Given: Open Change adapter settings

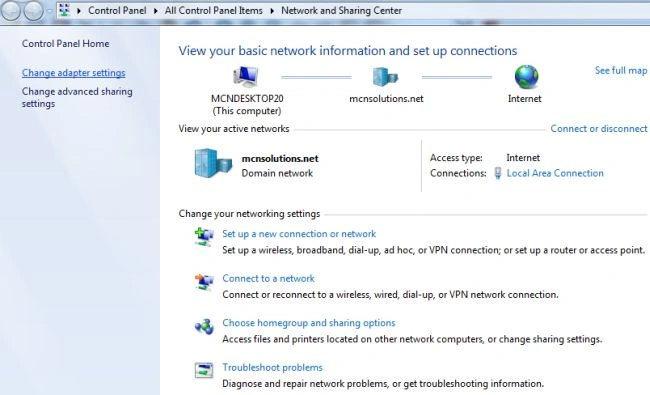Looking at the screenshot, I should [73, 73].
